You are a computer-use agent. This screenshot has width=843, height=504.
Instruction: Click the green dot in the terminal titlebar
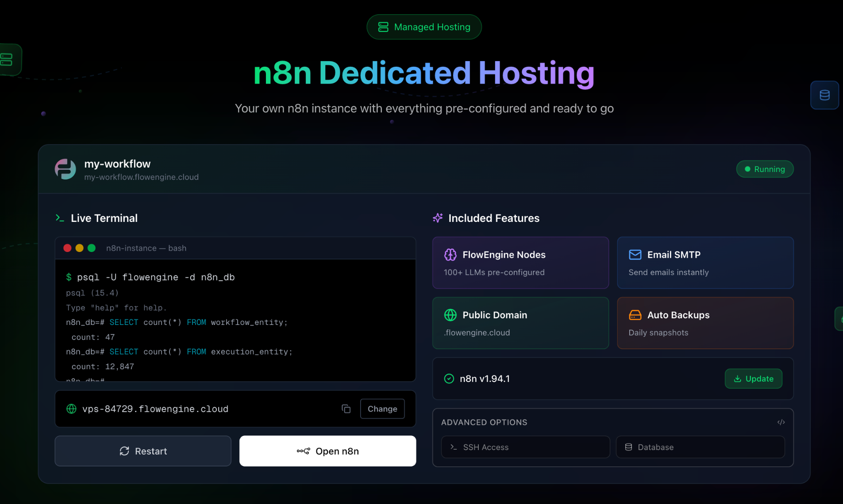tap(92, 248)
